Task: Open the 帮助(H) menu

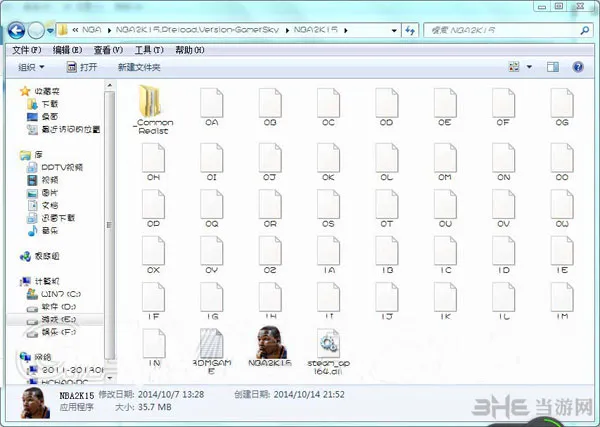Action: click(x=190, y=50)
